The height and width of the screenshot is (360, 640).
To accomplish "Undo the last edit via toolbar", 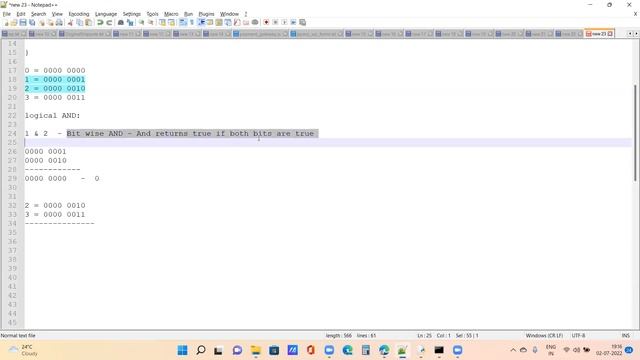I will point(100,22).
